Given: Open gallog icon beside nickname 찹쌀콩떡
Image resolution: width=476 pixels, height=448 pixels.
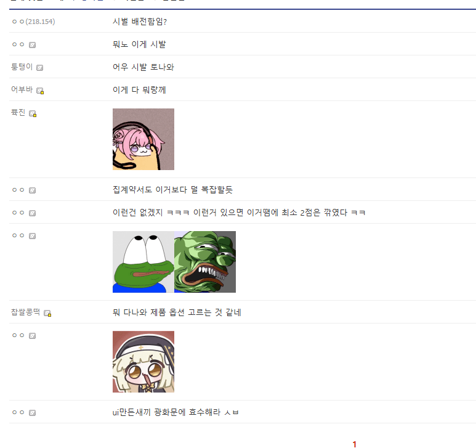Looking at the screenshot, I should [x=47, y=313].
